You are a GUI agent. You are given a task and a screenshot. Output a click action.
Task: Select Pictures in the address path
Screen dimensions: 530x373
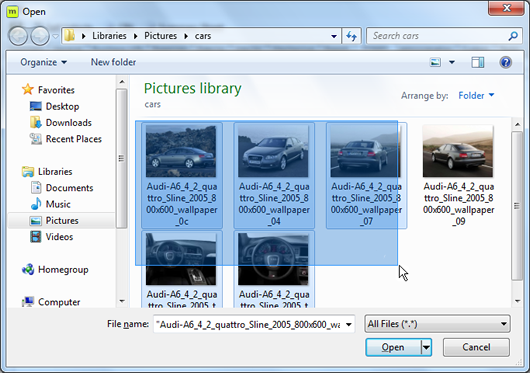coord(161,36)
